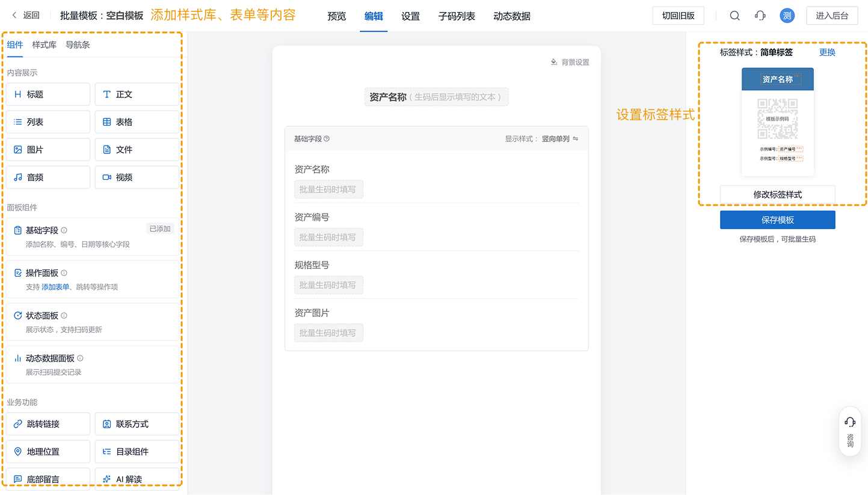Click the 资产名称 title placeholder in canvas
868x495 pixels.
436,97
